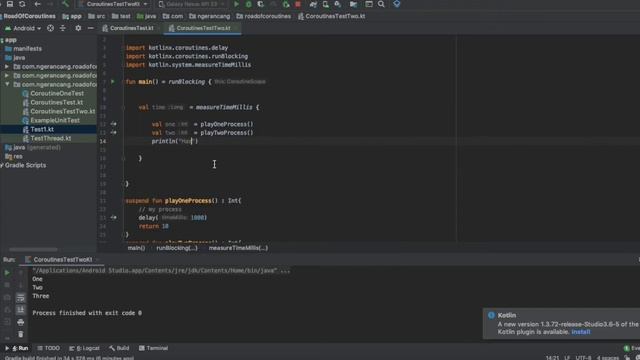Click the Search Everywhere magnifier icon
This screenshot has width=640, height=360.
[x=381, y=4]
